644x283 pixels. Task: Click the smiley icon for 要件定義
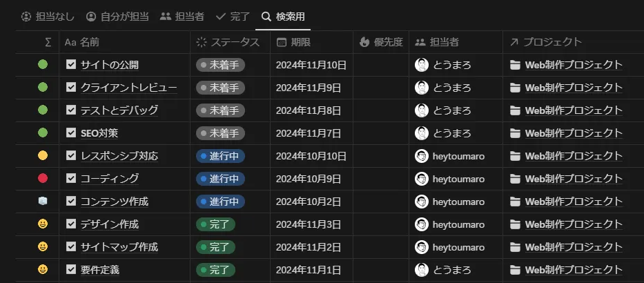pyautogui.click(x=43, y=269)
